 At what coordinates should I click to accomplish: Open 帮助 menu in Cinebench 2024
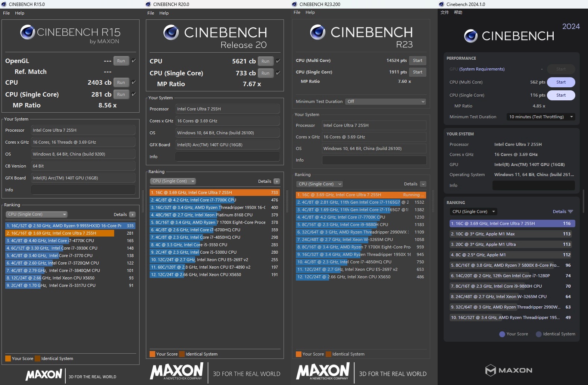pos(458,12)
